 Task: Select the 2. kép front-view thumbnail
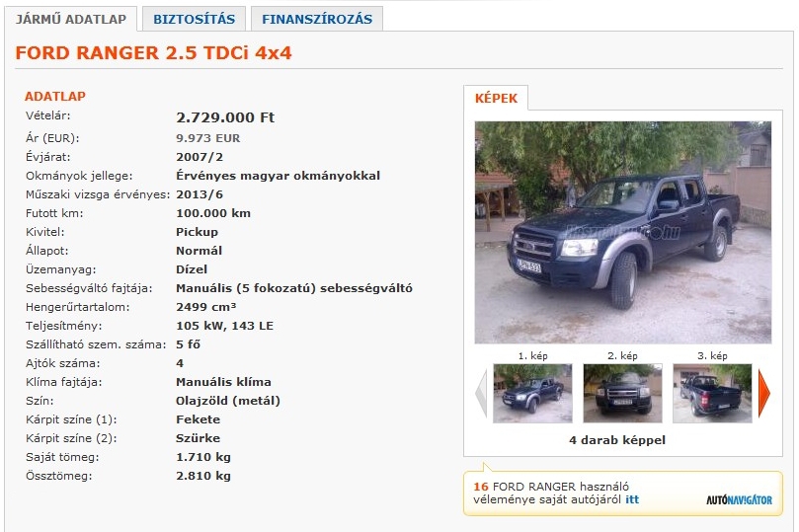tap(622, 393)
